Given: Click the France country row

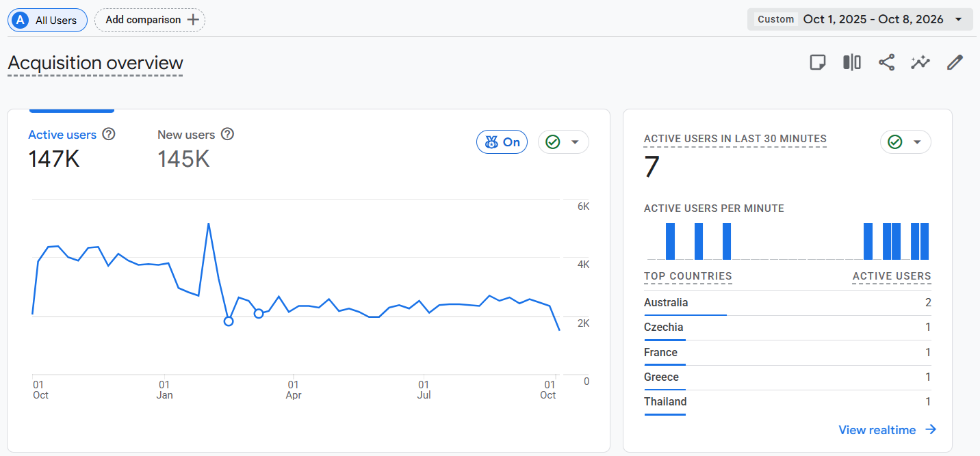Looking at the screenshot, I should pyautogui.click(x=788, y=353).
